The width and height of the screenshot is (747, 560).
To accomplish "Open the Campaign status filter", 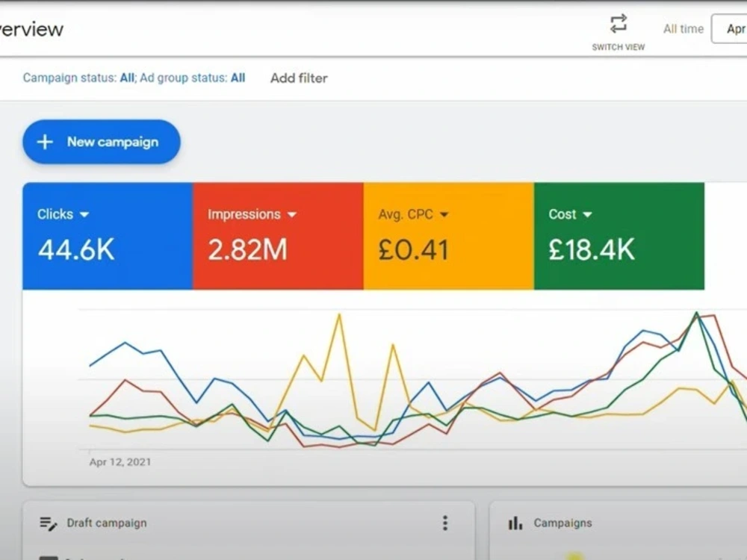I will pyautogui.click(x=78, y=78).
